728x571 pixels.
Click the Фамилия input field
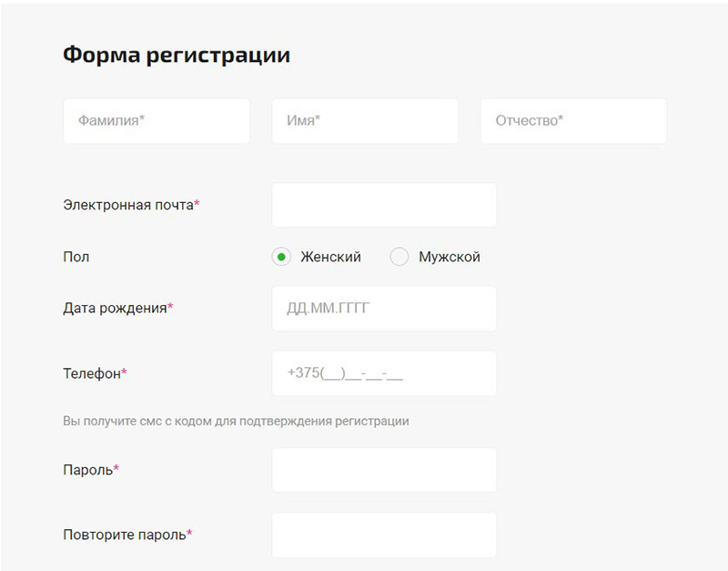point(157,121)
